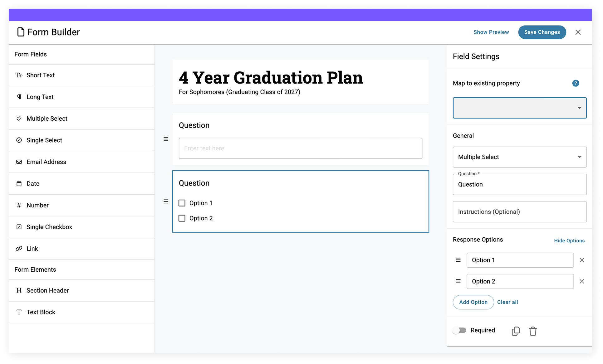
Task: Click the Question title input field
Action: coord(519,184)
